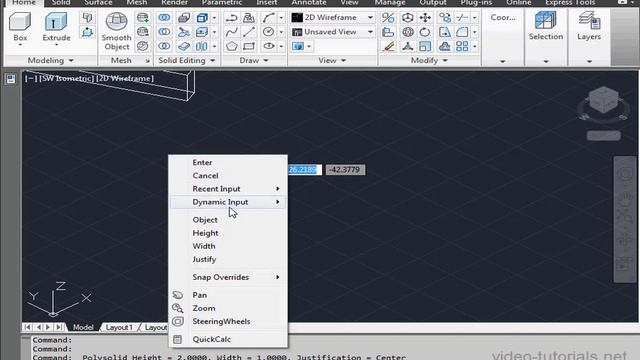This screenshot has width=640, height=360.
Task: Select the Box modeling tool
Action: [20, 27]
